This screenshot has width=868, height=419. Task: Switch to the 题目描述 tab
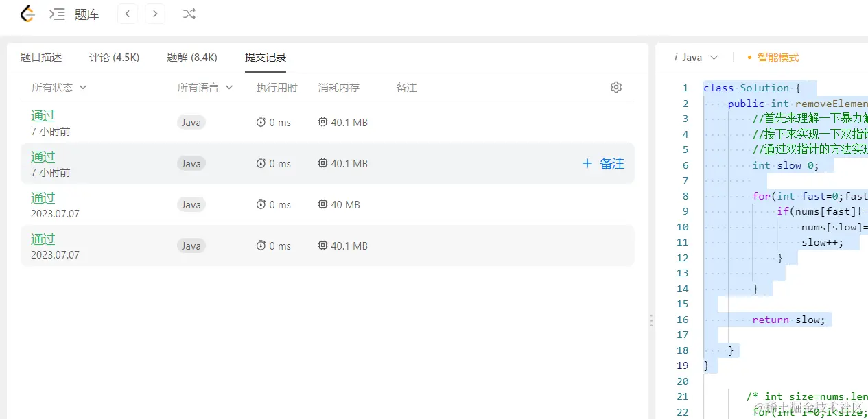click(41, 58)
